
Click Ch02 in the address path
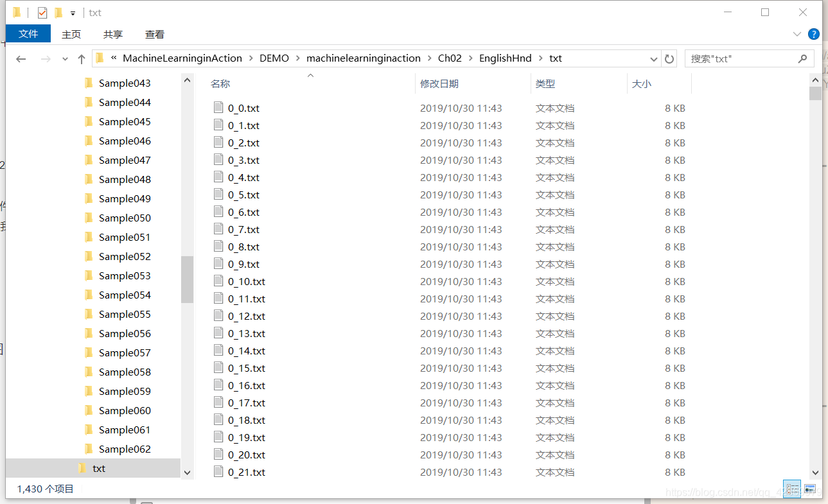click(x=450, y=58)
